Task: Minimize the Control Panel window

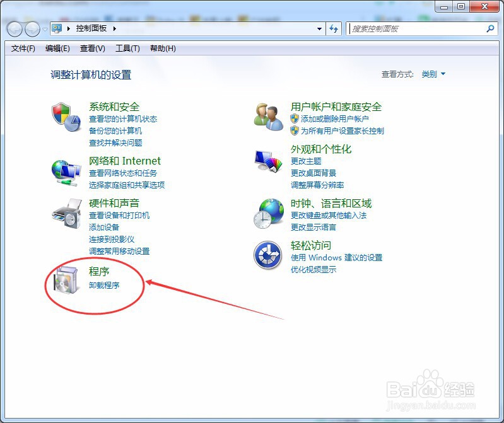Action: (x=444, y=6)
